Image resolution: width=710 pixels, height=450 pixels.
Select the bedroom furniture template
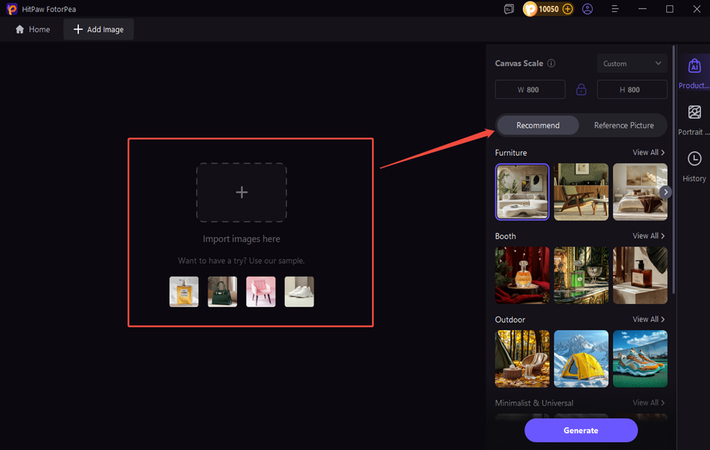click(640, 192)
